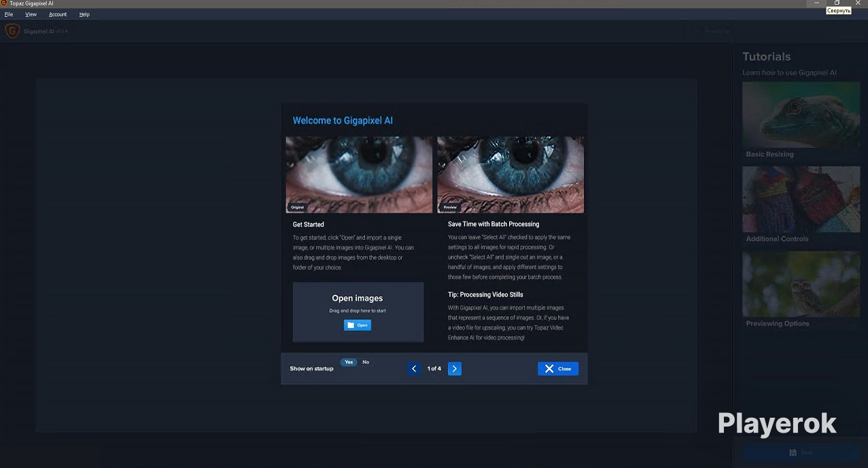
Task: Click 'Tip: Processing Video Stills' heading
Action: pos(485,295)
